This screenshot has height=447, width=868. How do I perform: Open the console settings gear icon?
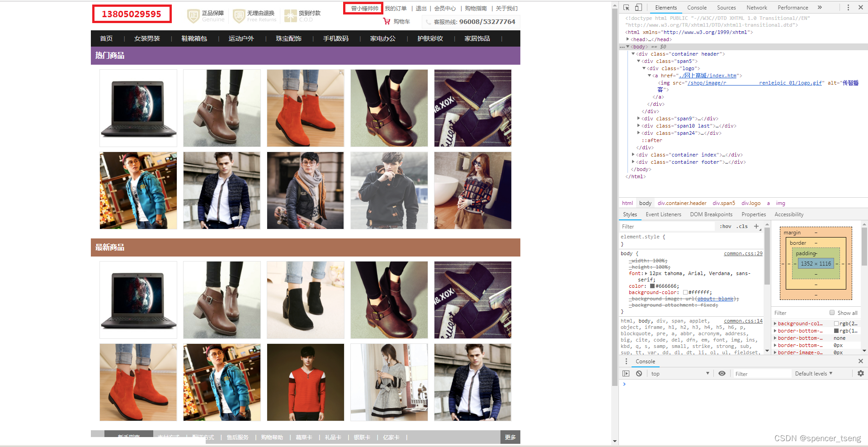[x=860, y=373]
